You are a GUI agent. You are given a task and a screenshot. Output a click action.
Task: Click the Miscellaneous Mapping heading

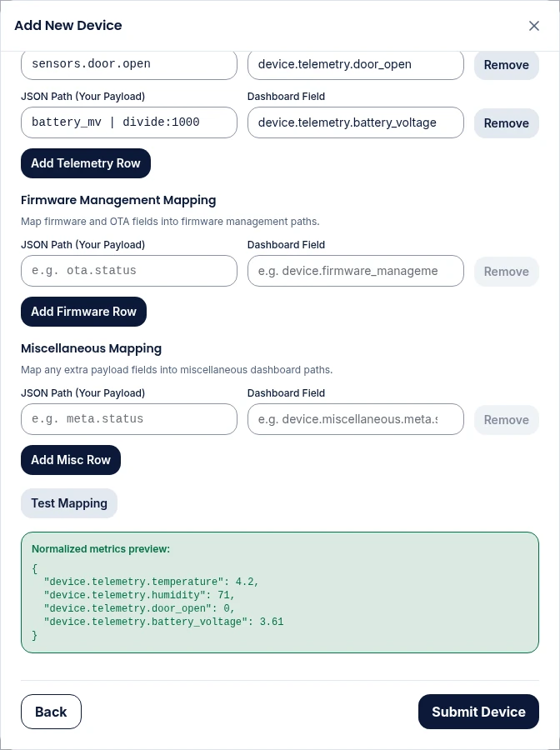point(92,348)
